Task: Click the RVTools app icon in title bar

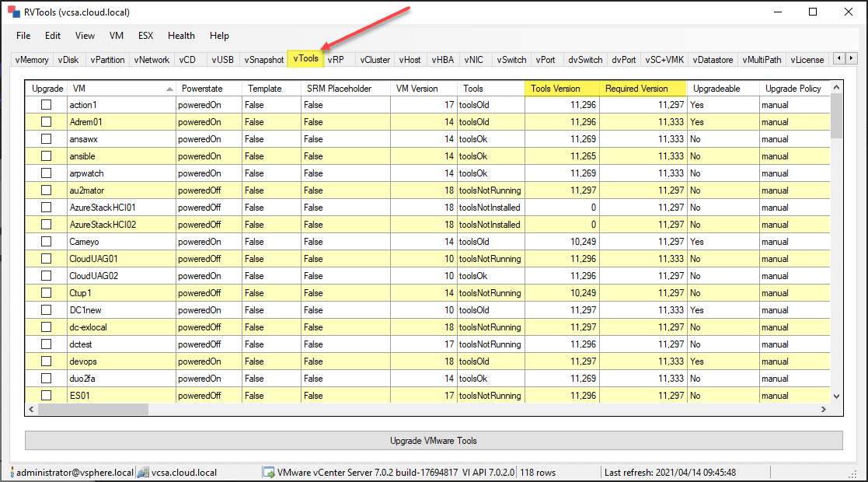Action: (x=13, y=12)
